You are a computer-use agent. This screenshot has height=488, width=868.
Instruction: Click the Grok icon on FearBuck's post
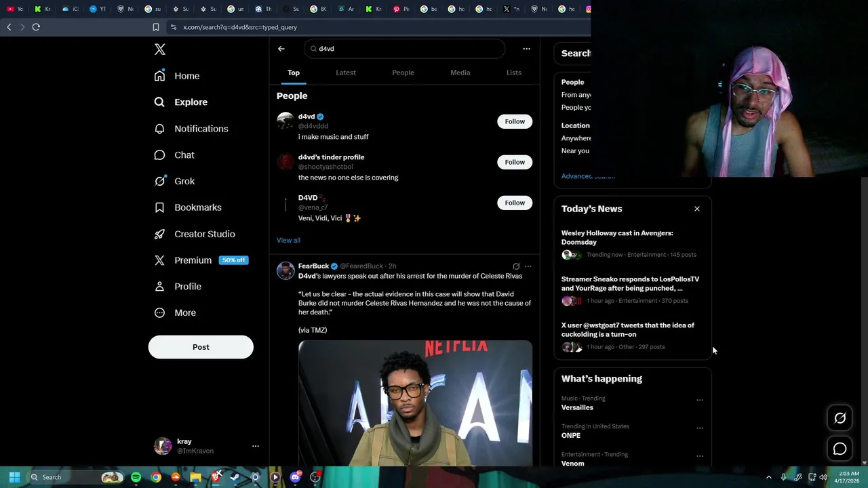(516, 266)
